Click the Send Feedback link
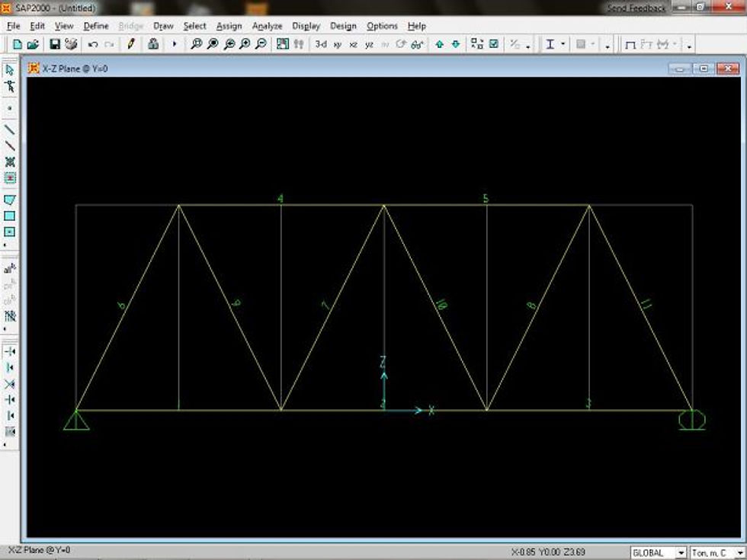This screenshot has height=560, width=747. point(636,8)
